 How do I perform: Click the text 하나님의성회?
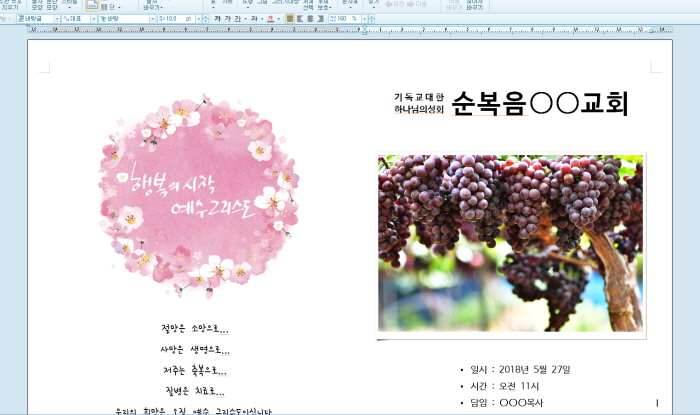click(x=419, y=109)
